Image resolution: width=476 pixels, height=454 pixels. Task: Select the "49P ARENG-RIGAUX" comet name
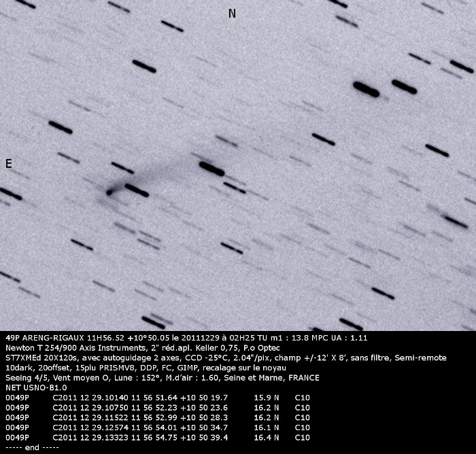pos(45,338)
